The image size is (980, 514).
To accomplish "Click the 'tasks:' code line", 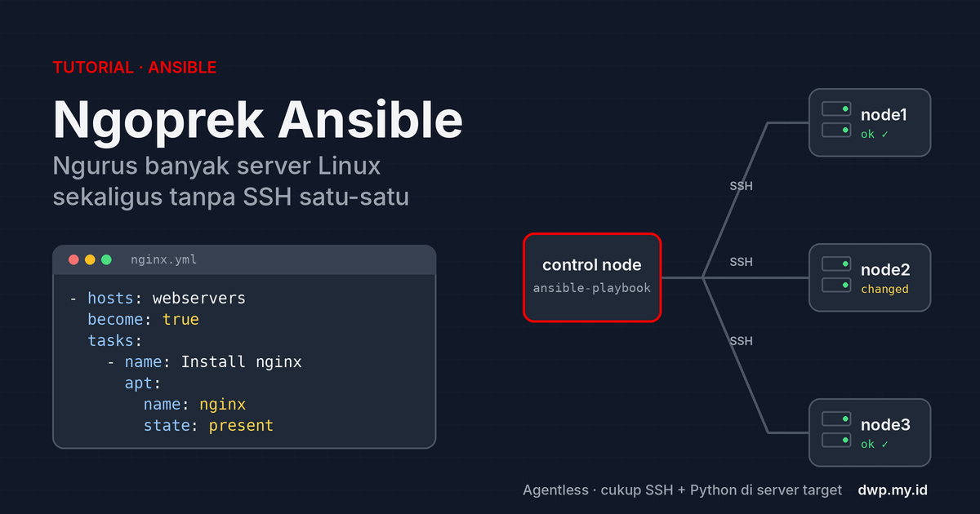I will coord(115,340).
